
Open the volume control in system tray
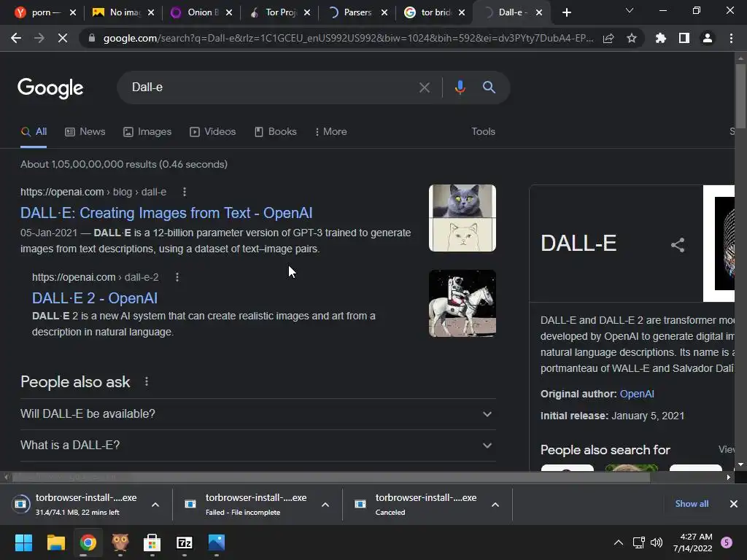pos(657,542)
